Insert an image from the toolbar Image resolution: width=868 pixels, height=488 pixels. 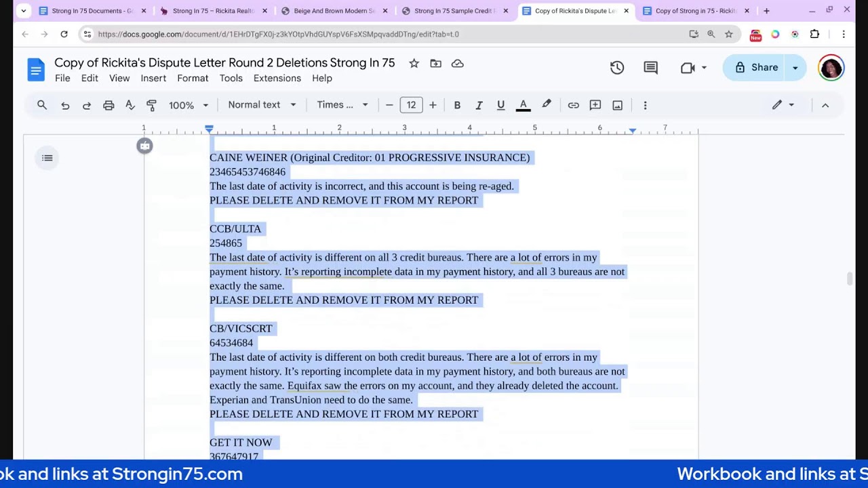click(x=617, y=105)
